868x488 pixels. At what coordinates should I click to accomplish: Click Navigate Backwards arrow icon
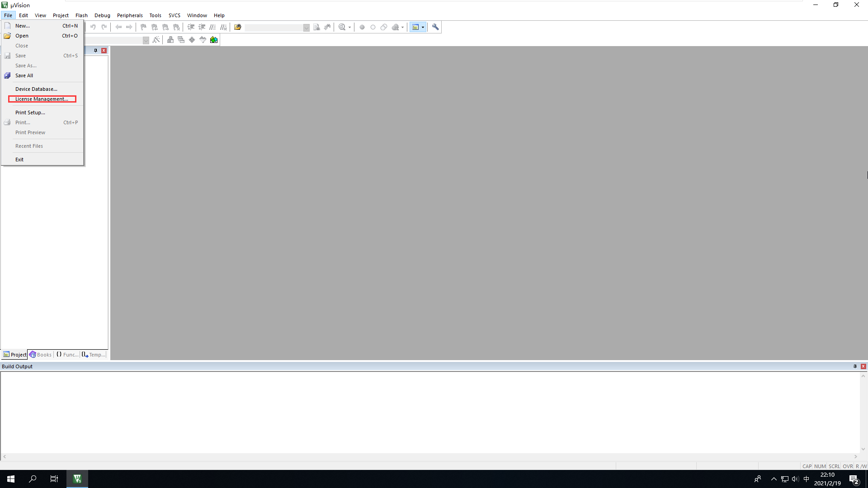[118, 27]
